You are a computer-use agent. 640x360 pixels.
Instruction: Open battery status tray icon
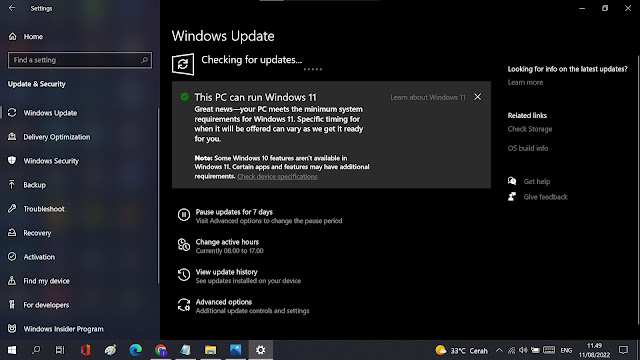(536, 350)
